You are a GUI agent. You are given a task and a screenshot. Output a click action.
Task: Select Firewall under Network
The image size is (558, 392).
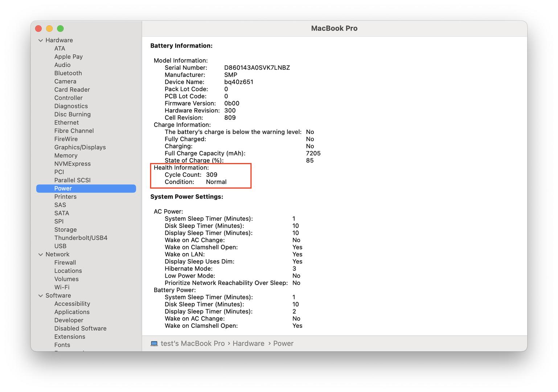point(65,262)
